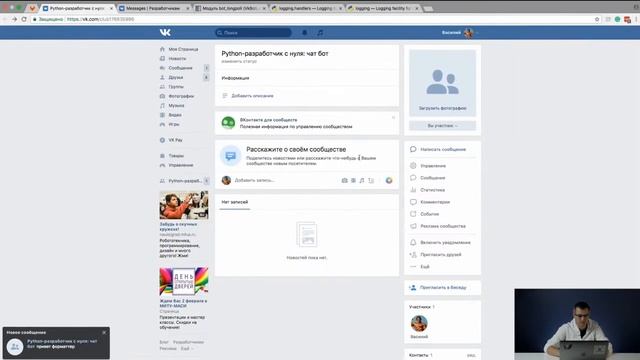Open Новости in the left menu

pyautogui.click(x=177, y=58)
